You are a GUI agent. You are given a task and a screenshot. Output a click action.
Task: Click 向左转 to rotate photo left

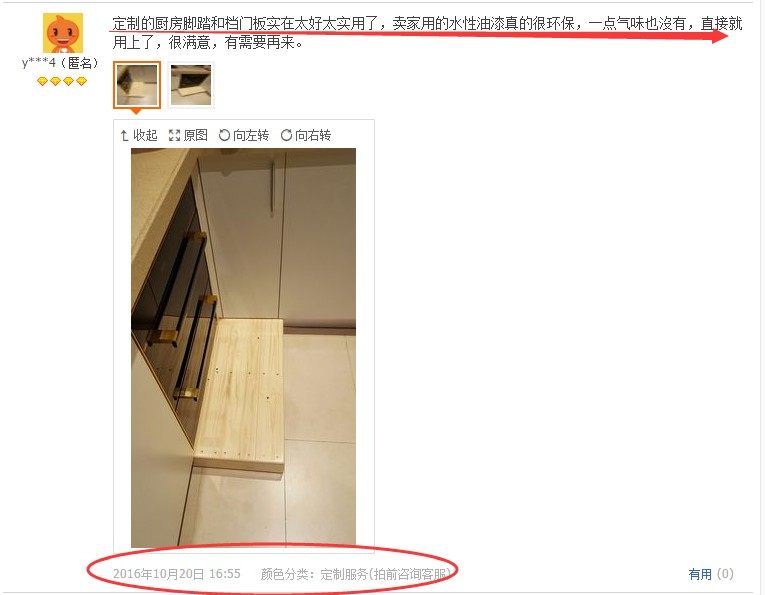click(251, 136)
